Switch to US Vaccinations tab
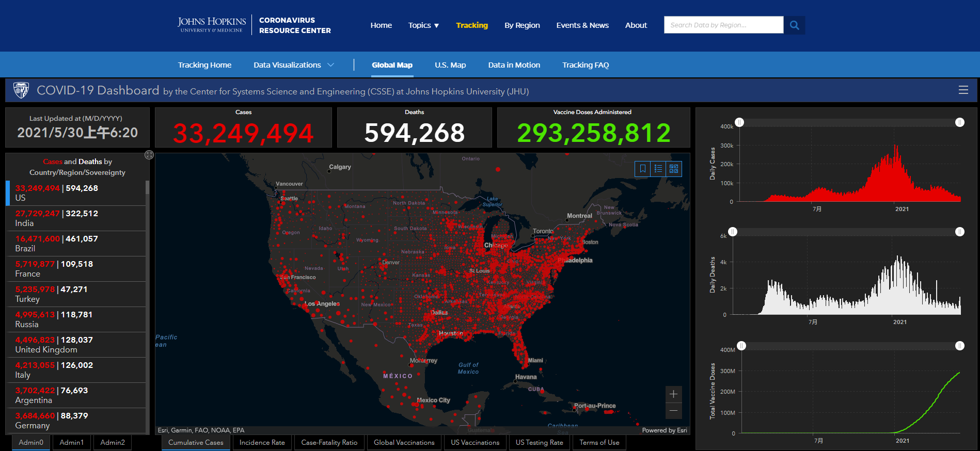The image size is (980, 451). [x=475, y=443]
